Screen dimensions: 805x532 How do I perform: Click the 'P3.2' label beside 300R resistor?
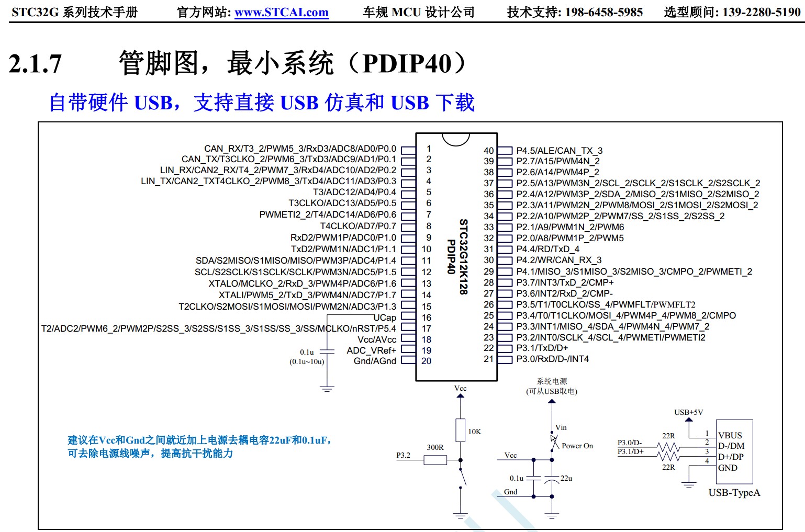tap(403, 455)
